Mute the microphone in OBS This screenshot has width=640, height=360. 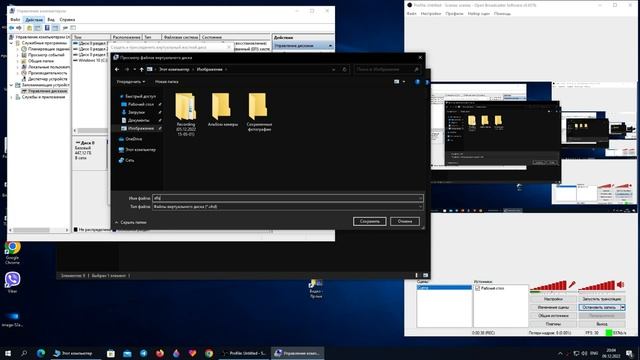572,284
